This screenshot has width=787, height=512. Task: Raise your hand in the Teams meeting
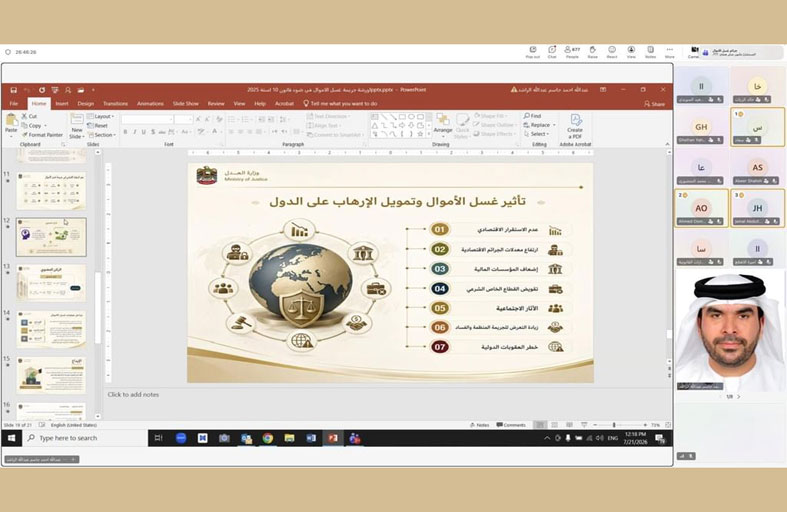592,52
